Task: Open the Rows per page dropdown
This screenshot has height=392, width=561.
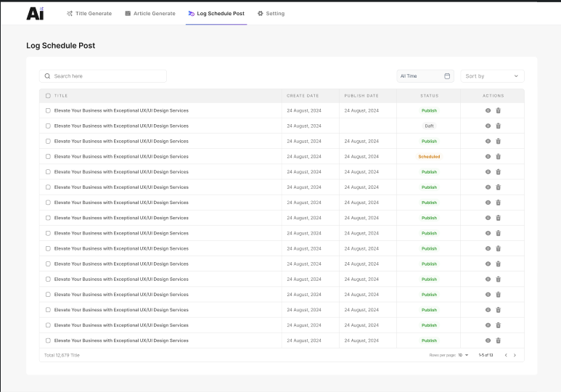Action: click(463, 355)
